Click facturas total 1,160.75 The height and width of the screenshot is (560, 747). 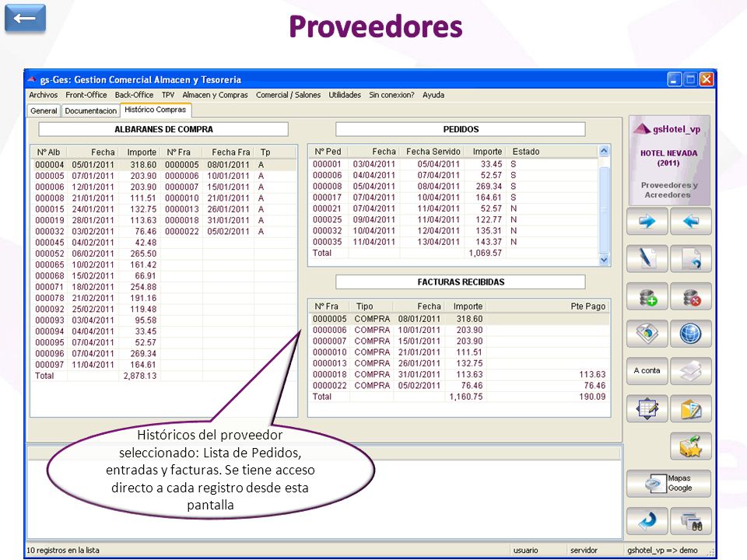click(x=466, y=396)
